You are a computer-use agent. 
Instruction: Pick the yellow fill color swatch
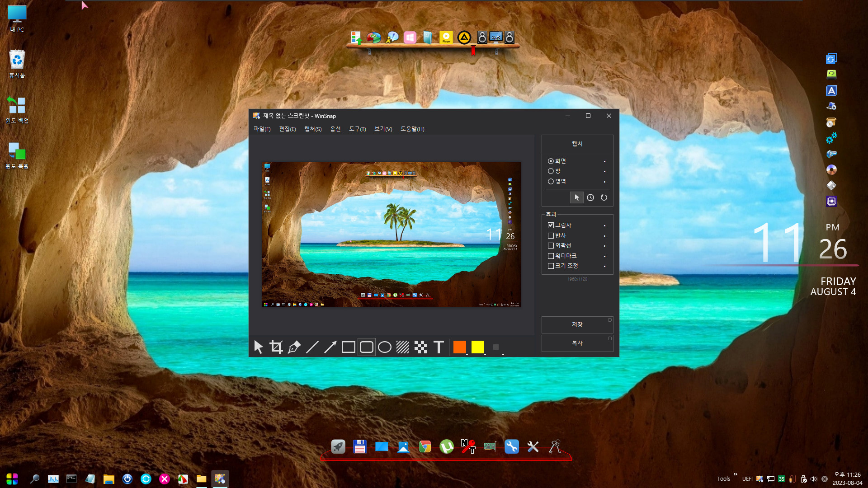(478, 347)
